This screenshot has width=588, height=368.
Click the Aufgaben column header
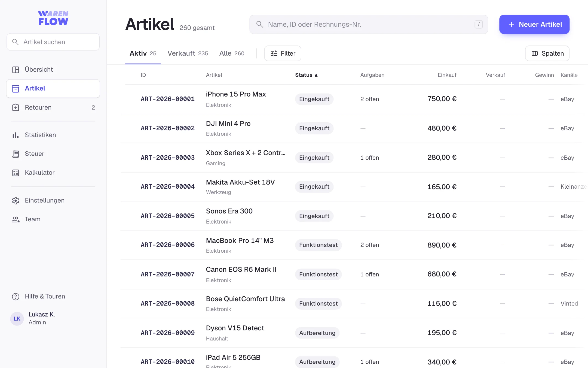(x=372, y=75)
